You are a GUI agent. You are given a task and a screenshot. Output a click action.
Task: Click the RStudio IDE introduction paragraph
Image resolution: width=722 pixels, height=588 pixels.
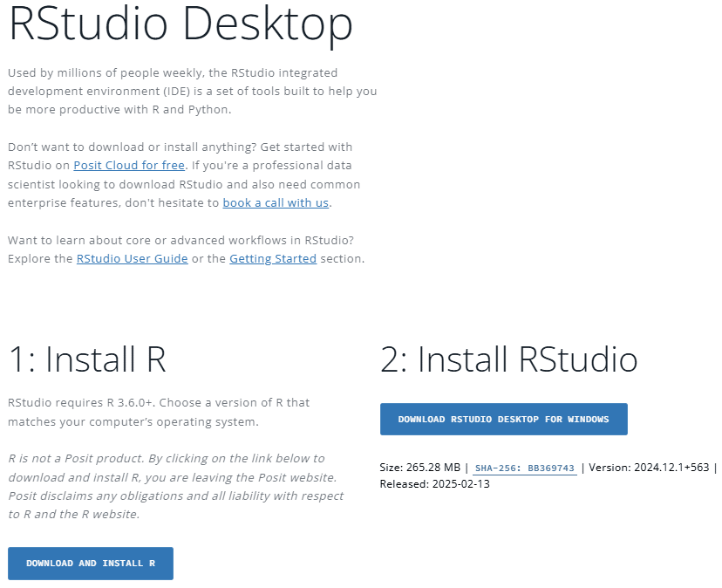click(x=192, y=91)
